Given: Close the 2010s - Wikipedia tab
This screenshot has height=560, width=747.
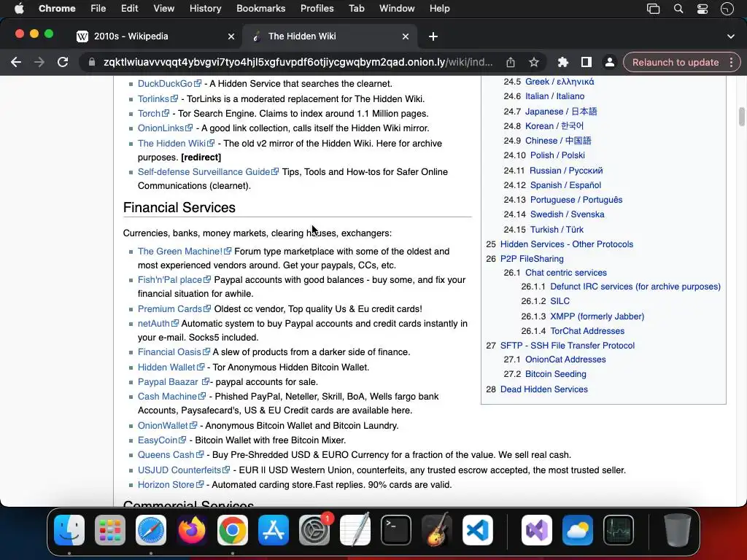Looking at the screenshot, I should click(231, 36).
